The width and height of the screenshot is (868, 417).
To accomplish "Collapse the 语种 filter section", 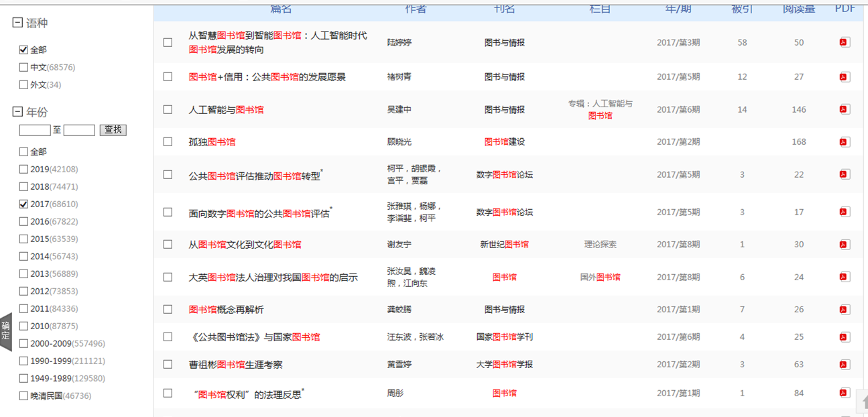I will tap(17, 23).
